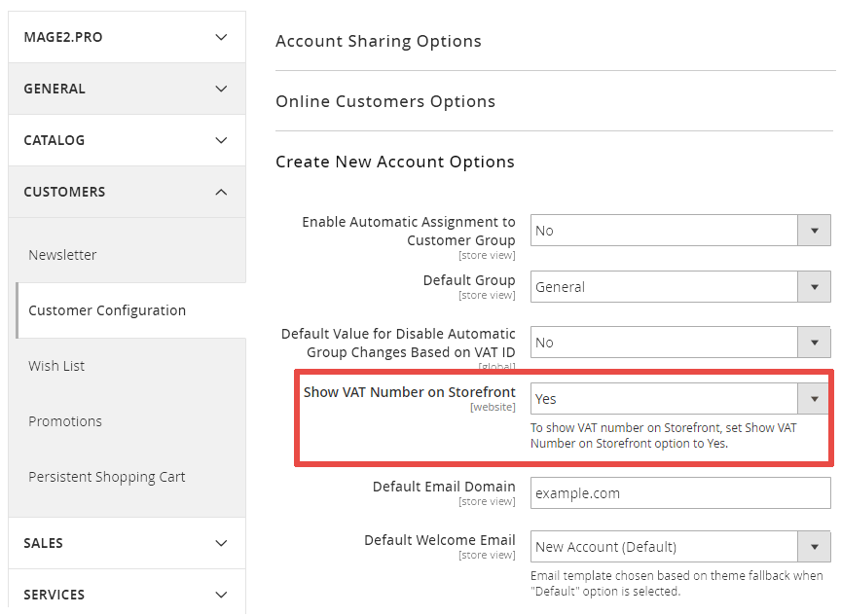Screen dimensions: 841x616
Task: Click the Default Email Domain field
Action: [x=680, y=493]
